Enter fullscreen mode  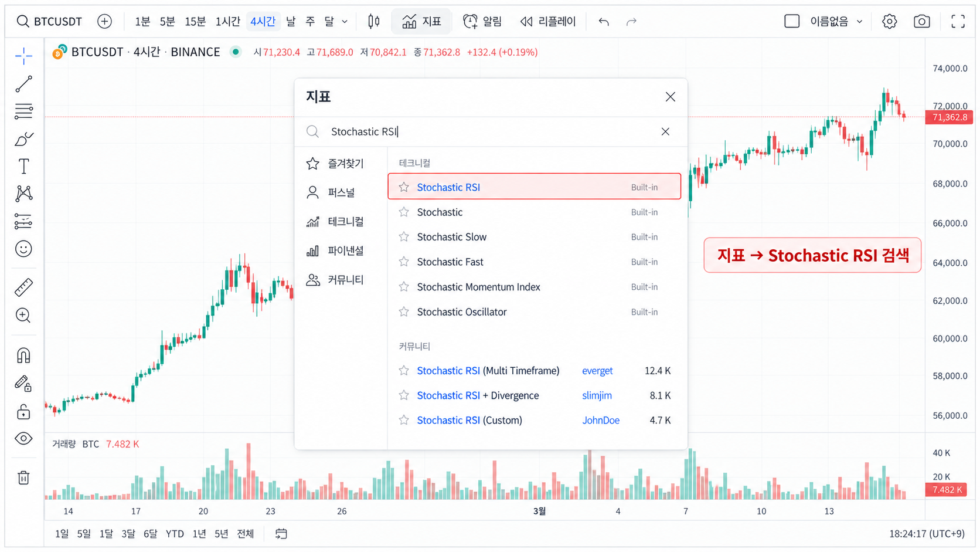[958, 22]
